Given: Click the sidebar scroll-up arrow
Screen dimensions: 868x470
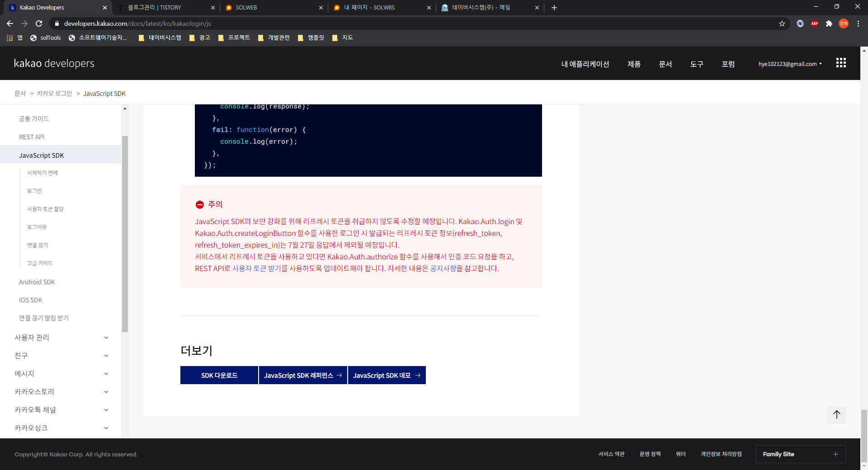Looking at the screenshot, I should click(125, 108).
